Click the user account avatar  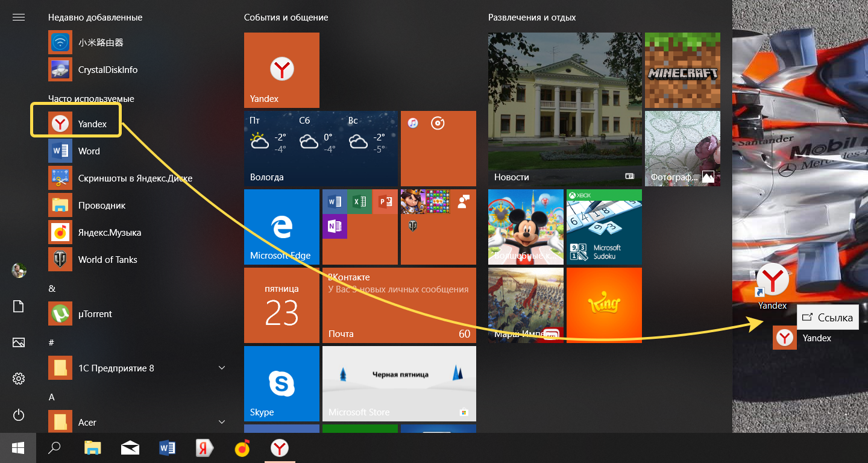click(19, 270)
